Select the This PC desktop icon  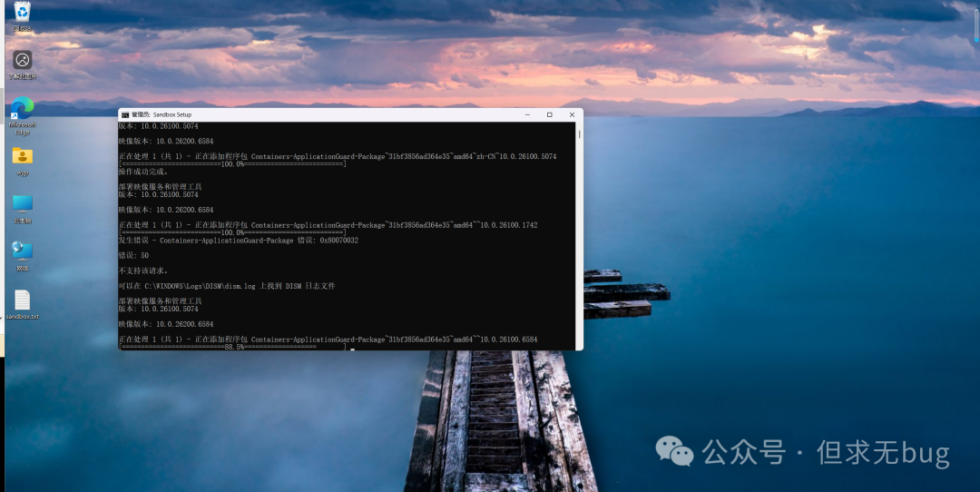click(23, 204)
